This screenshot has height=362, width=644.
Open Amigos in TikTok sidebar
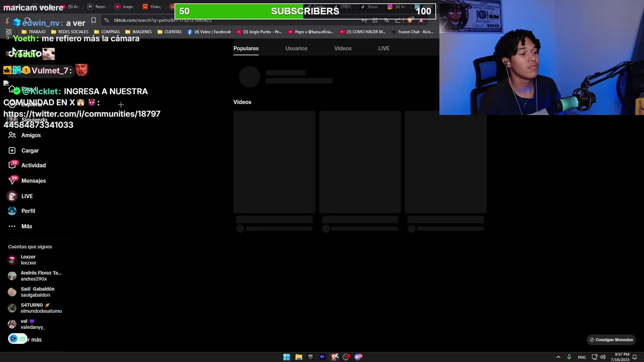point(25,135)
